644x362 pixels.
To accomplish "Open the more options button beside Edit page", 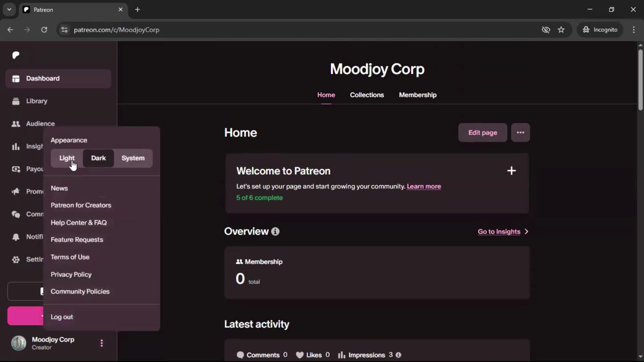I will coord(520,132).
